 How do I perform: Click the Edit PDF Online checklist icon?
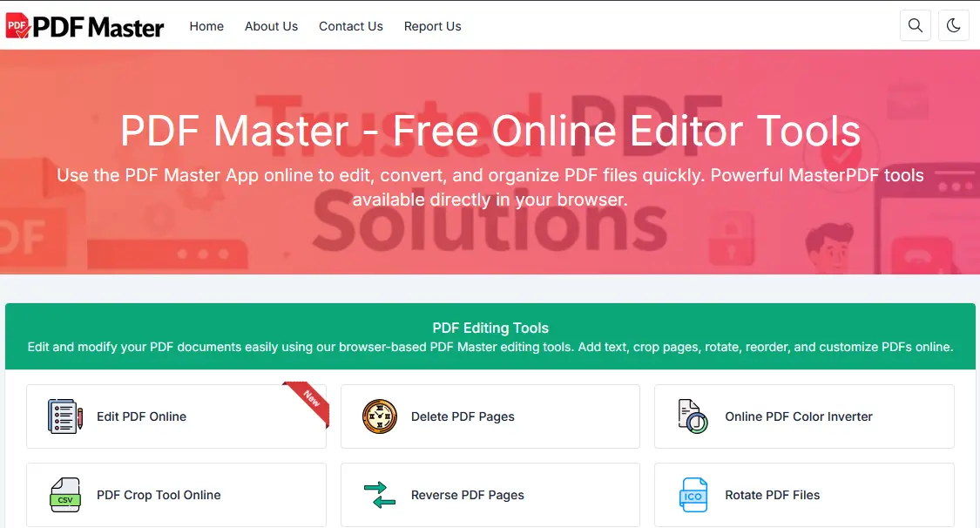coord(65,416)
